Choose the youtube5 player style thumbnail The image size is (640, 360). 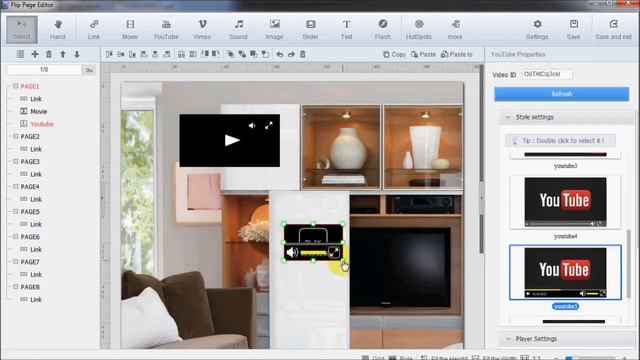tap(565, 272)
